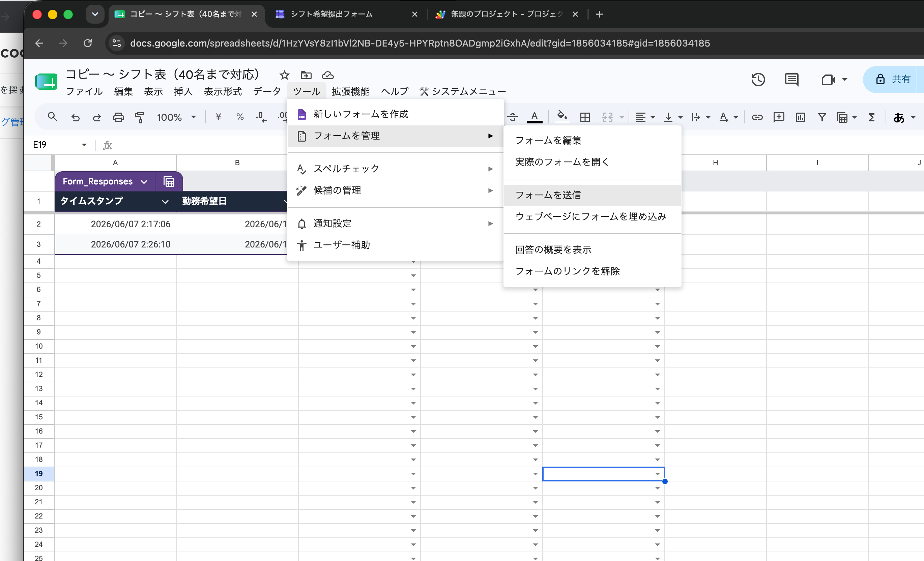Image resolution: width=924 pixels, height=561 pixels.
Task: Open the データ menu
Action: [x=267, y=91]
